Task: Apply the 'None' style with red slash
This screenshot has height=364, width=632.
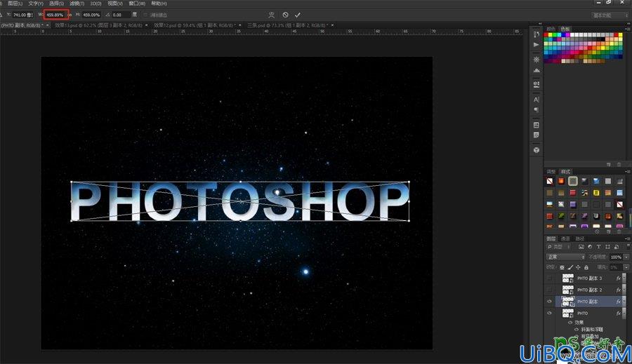Action: click(549, 181)
